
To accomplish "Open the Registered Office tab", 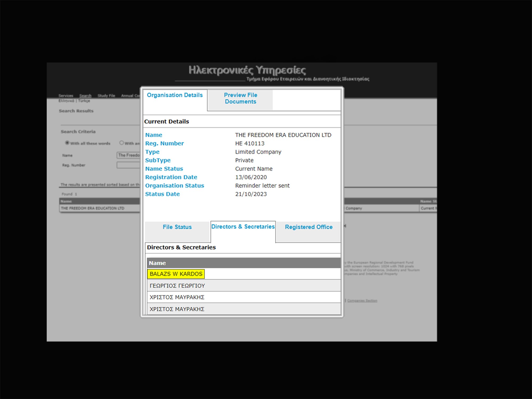I will pyautogui.click(x=309, y=227).
